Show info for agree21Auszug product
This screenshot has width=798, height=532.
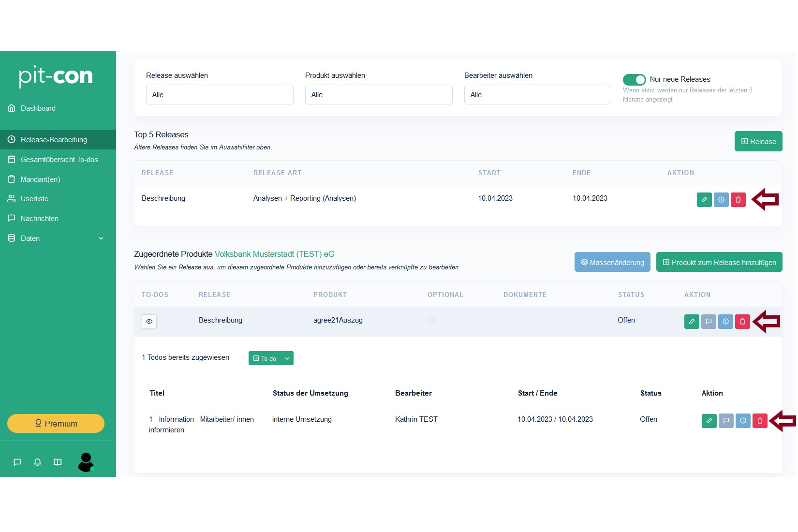[725, 322]
